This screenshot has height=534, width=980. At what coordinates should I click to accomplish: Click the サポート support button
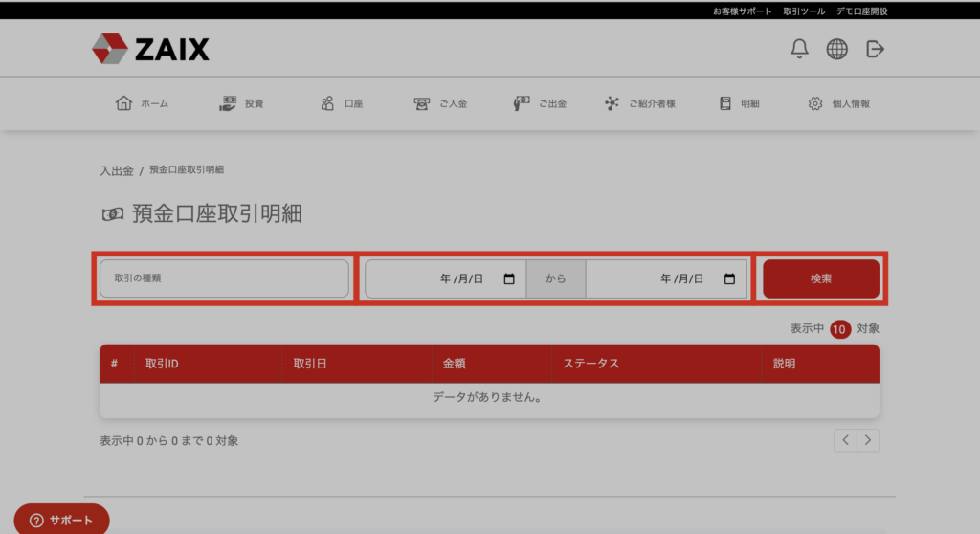click(x=61, y=520)
